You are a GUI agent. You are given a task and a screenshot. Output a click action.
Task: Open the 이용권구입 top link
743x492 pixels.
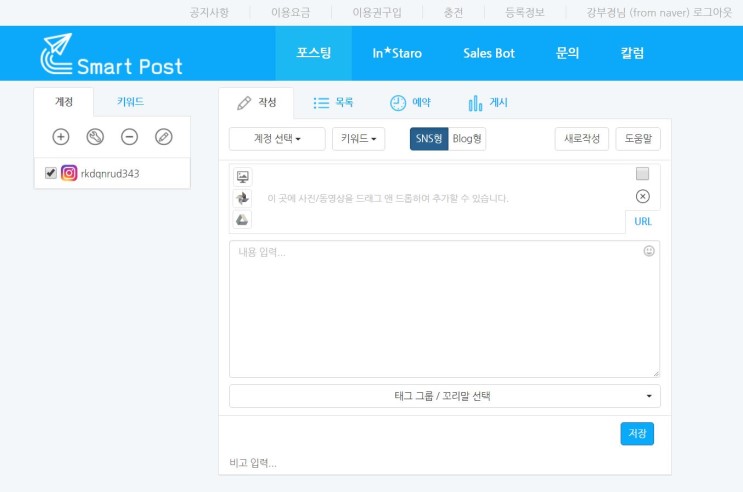coord(377,13)
